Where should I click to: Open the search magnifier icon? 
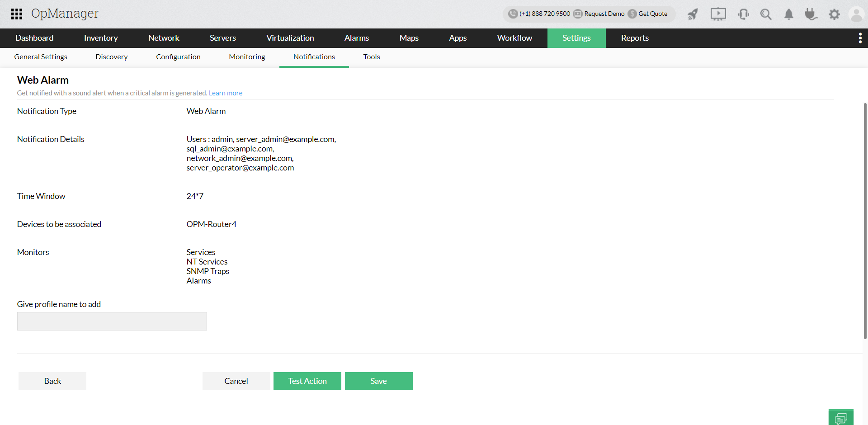[766, 14]
